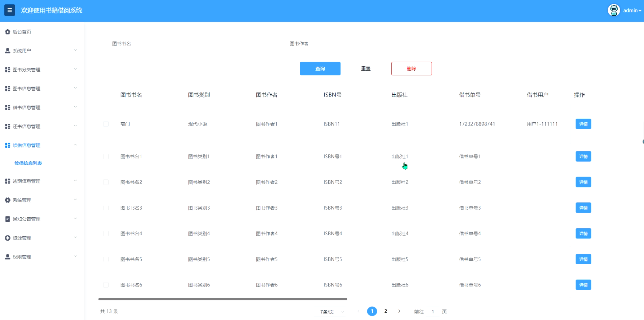Open 详情 for the 图书书名1 row
The image size is (644, 320).
click(x=583, y=157)
